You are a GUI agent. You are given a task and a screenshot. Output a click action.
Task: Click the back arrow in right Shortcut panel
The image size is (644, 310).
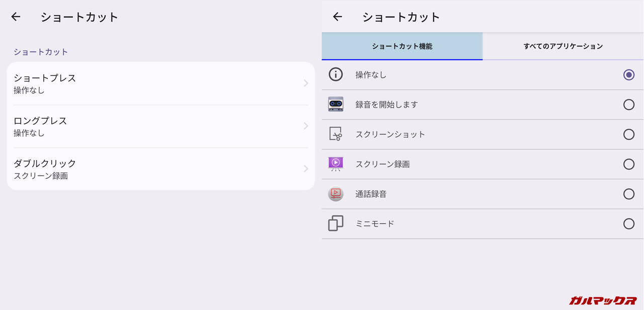point(338,17)
